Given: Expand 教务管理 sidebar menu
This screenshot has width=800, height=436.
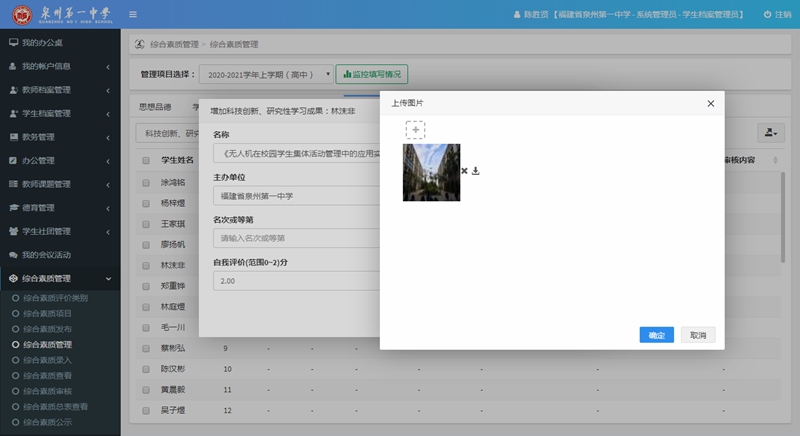Looking at the screenshot, I should [60, 136].
